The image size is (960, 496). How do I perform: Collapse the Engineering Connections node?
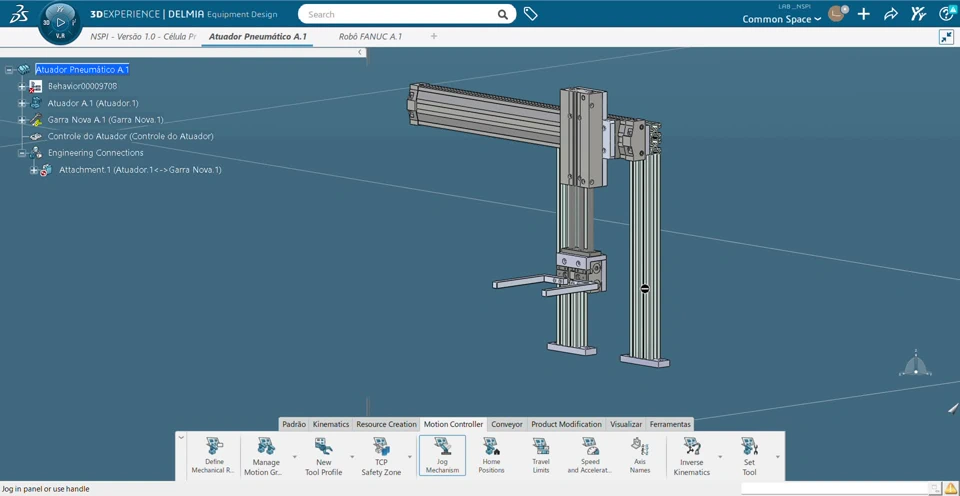point(22,153)
